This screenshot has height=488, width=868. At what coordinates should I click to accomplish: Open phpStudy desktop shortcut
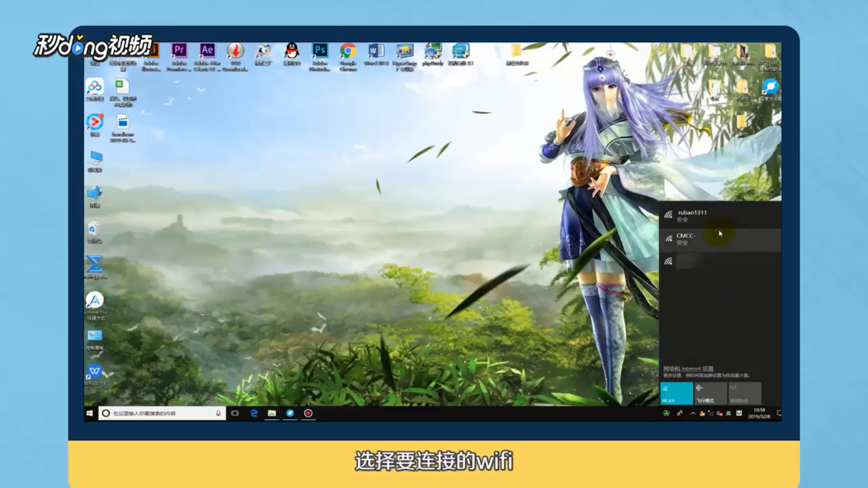point(433,54)
